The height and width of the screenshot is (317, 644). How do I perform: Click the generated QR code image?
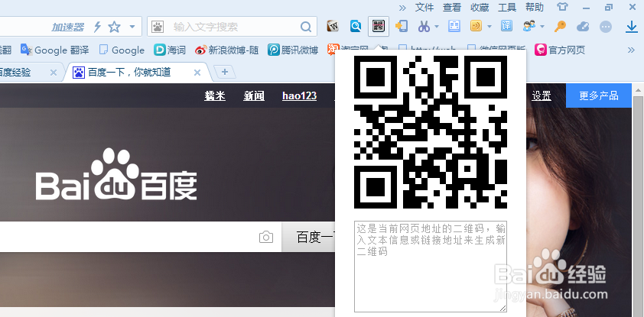tap(431, 132)
